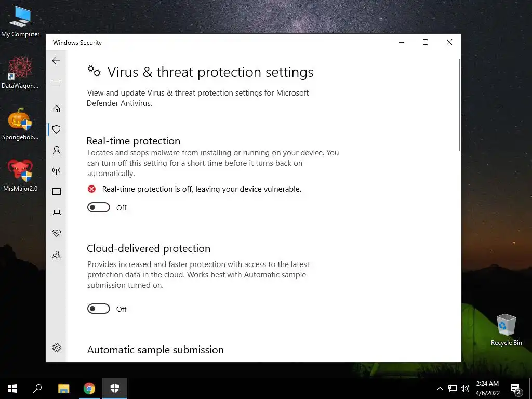The width and height of the screenshot is (532, 399).
Task: Go back using the back arrow
Action: 56,61
